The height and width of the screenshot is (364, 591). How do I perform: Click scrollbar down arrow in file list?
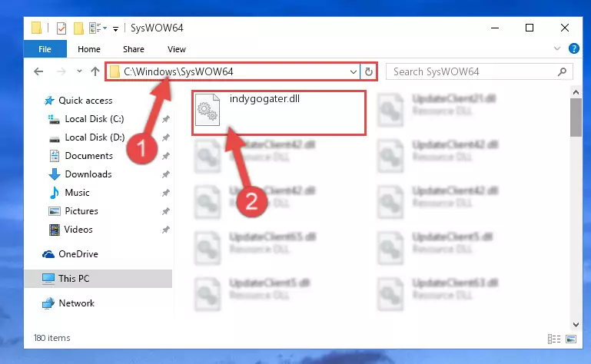point(576,324)
